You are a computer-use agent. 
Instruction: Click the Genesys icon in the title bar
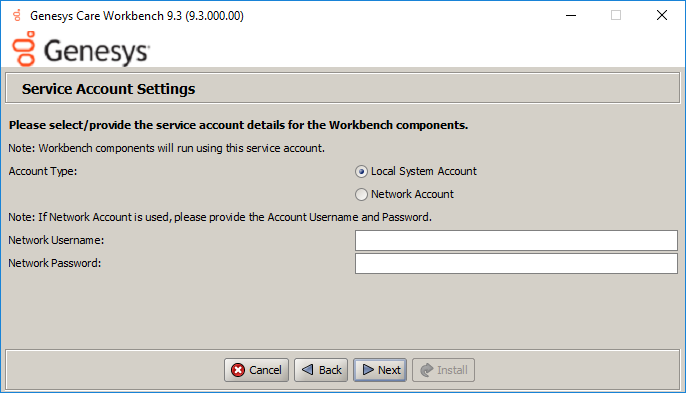[17, 16]
